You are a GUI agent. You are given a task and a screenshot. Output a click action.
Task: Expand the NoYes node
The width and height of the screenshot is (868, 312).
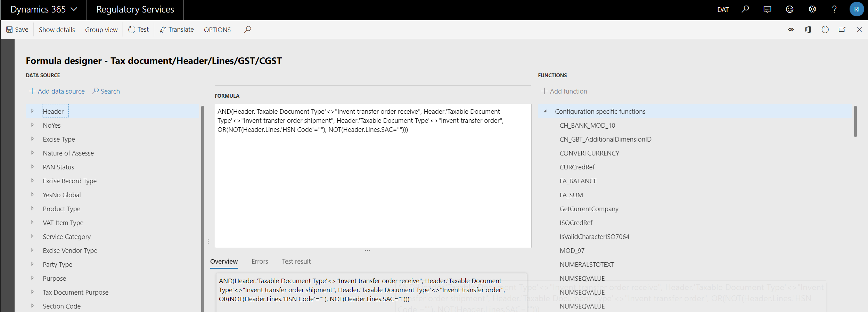[x=33, y=125]
